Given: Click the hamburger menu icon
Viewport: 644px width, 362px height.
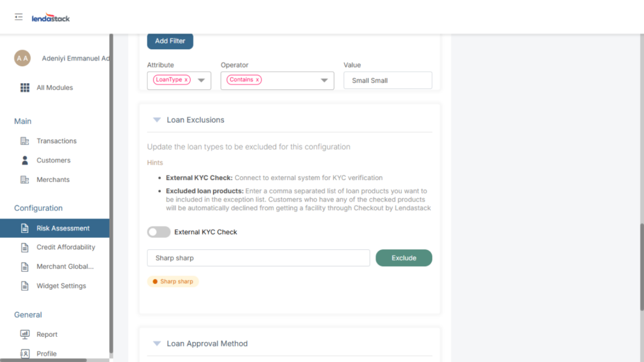Looking at the screenshot, I should coord(19,17).
